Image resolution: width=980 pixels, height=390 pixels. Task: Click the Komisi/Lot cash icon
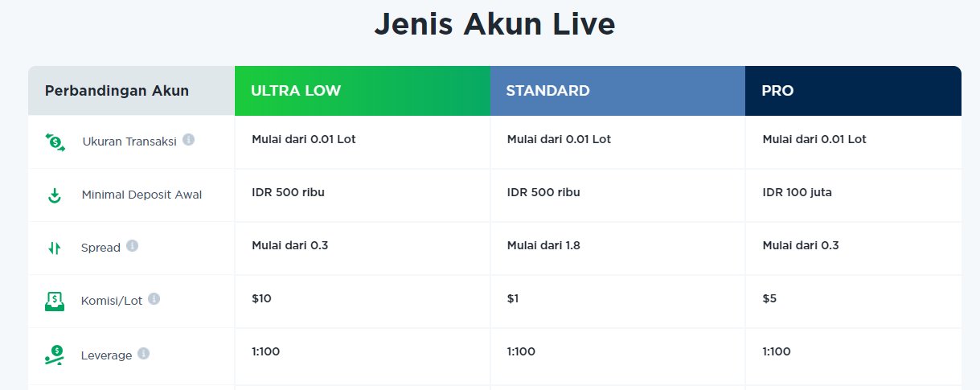(x=54, y=302)
